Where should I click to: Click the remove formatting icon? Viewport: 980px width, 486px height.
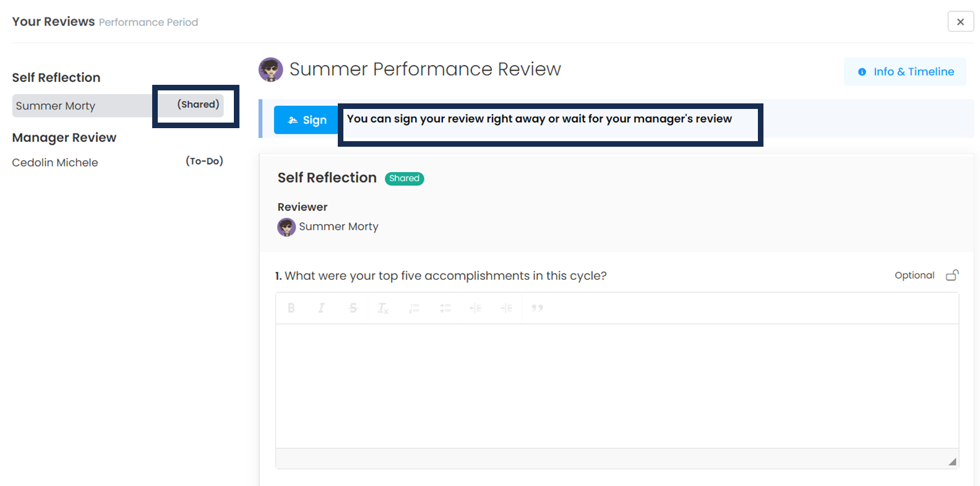pyautogui.click(x=383, y=308)
